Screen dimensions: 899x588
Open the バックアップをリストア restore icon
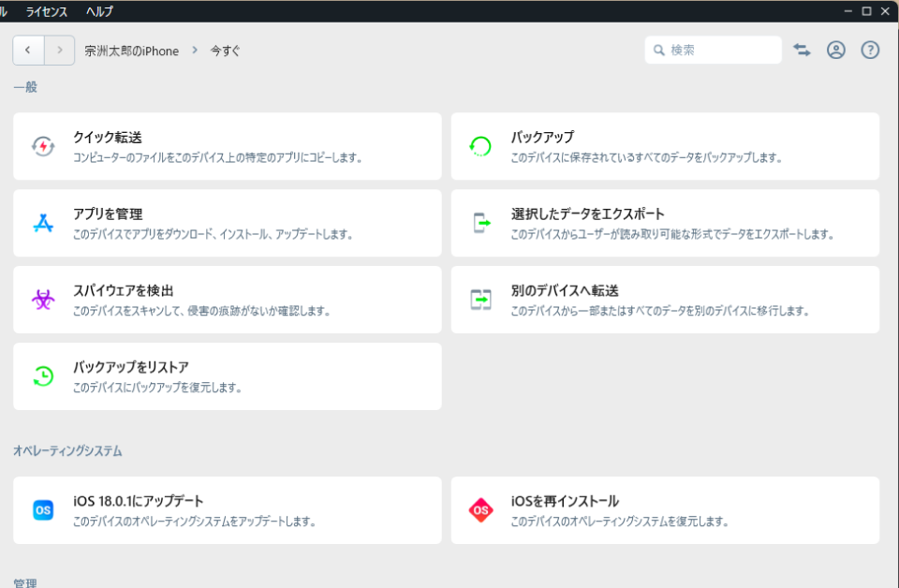[42, 376]
